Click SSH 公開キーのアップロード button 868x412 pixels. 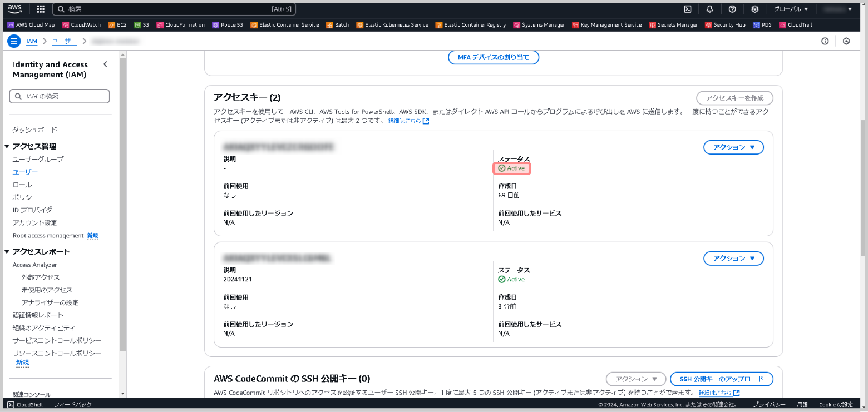coord(722,379)
